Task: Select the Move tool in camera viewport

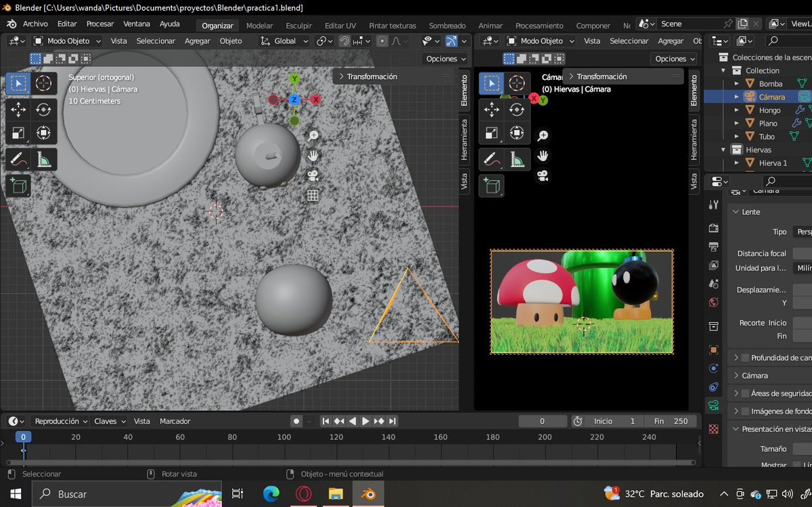Action: tap(491, 109)
